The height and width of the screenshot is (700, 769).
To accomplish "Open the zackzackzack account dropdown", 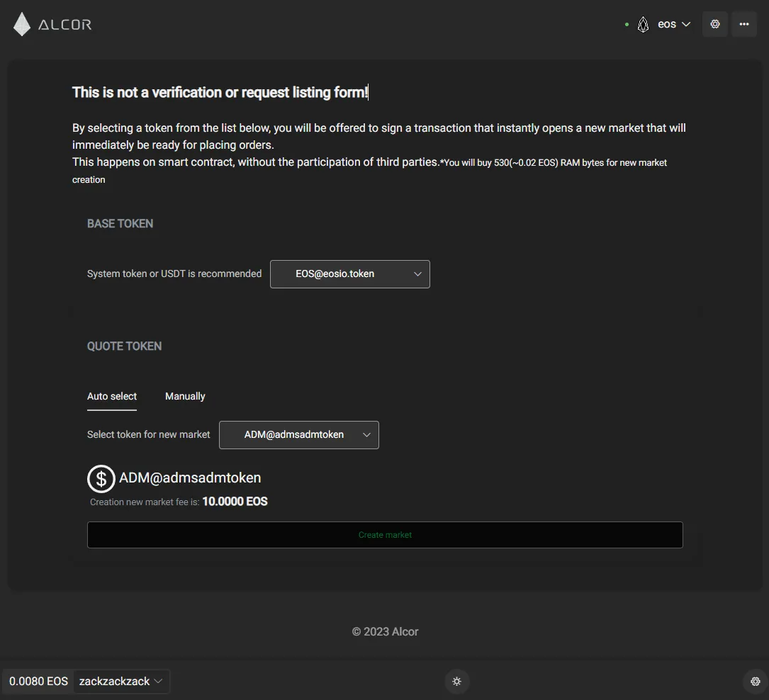I will point(121,682).
